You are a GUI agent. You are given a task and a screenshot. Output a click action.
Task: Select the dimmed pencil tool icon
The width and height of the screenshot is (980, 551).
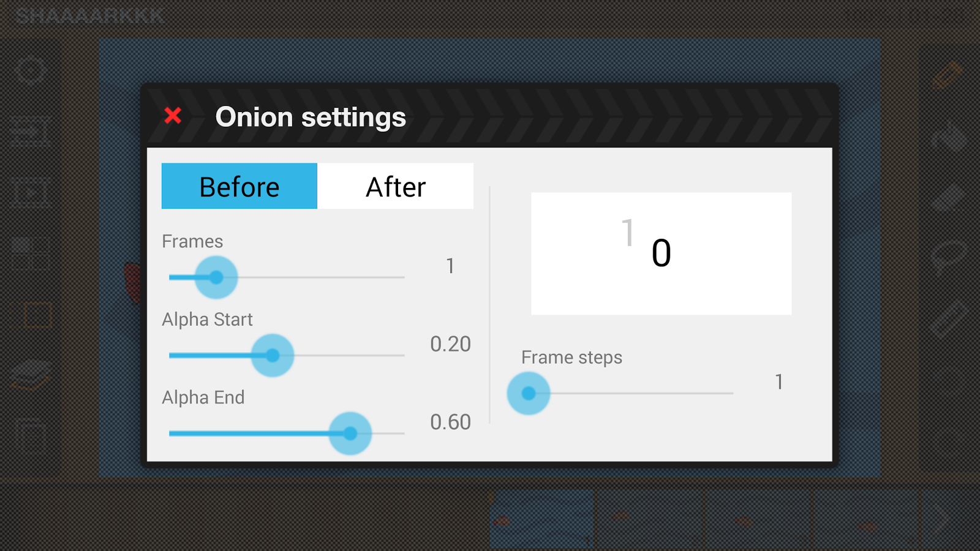(947, 75)
